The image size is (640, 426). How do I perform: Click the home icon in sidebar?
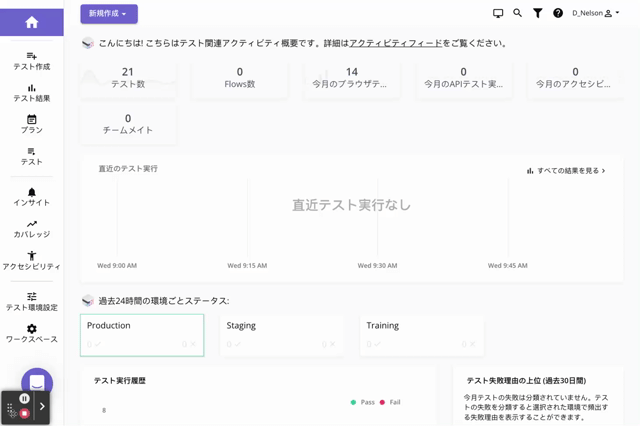[x=31, y=22]
